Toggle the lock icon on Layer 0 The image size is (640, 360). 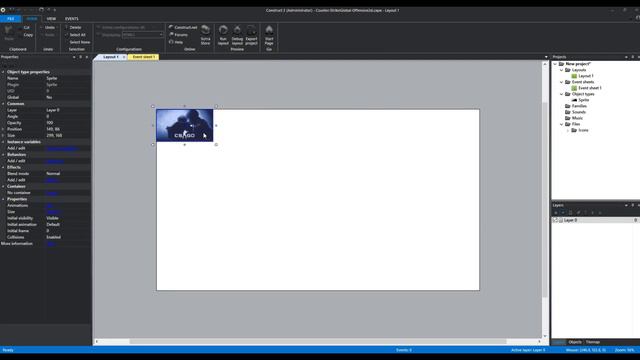click(561, 220)
